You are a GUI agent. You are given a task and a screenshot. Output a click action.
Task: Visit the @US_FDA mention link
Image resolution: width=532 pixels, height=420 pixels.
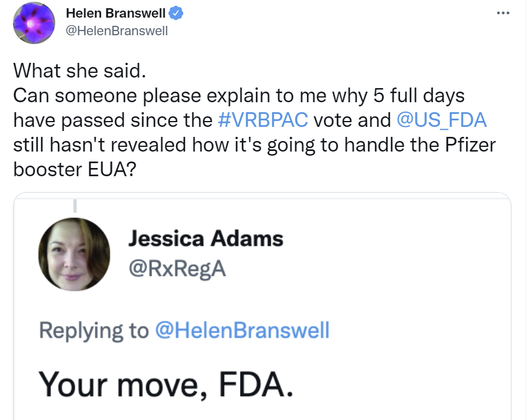(442, 120)
